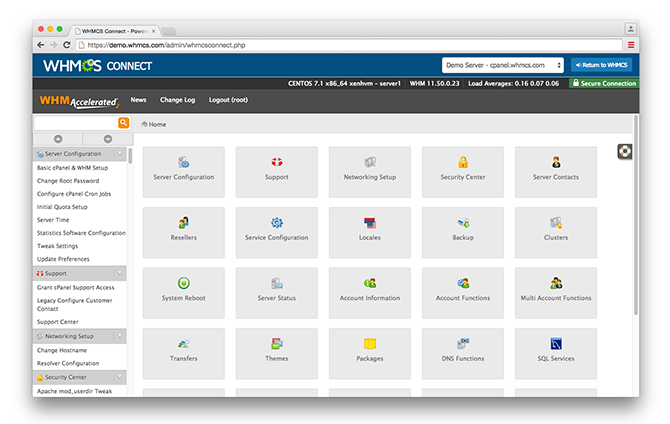This screenshot has height=424, width=670.
Task: Open the Packages tile
Action: point(370,353)
